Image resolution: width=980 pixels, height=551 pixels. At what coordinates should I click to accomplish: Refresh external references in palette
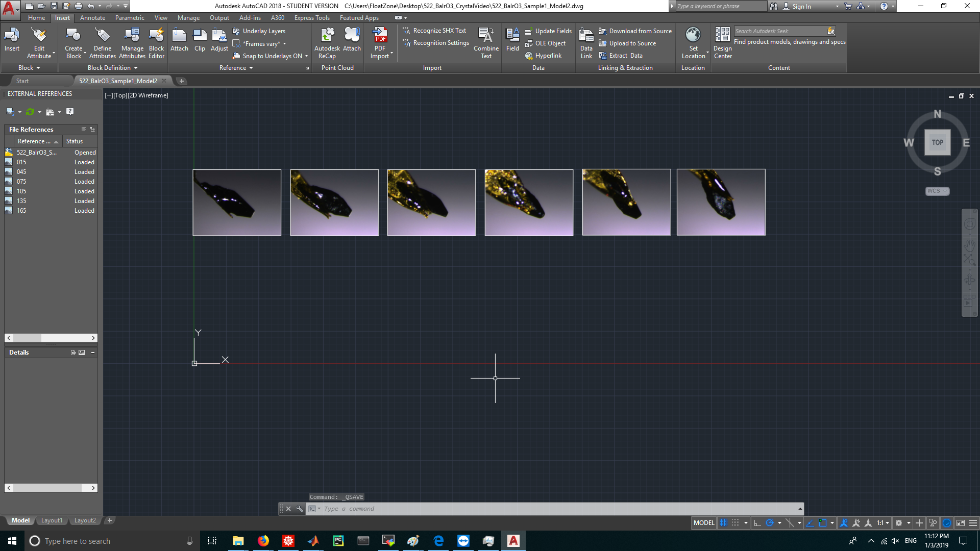click(x=30, y=112)
